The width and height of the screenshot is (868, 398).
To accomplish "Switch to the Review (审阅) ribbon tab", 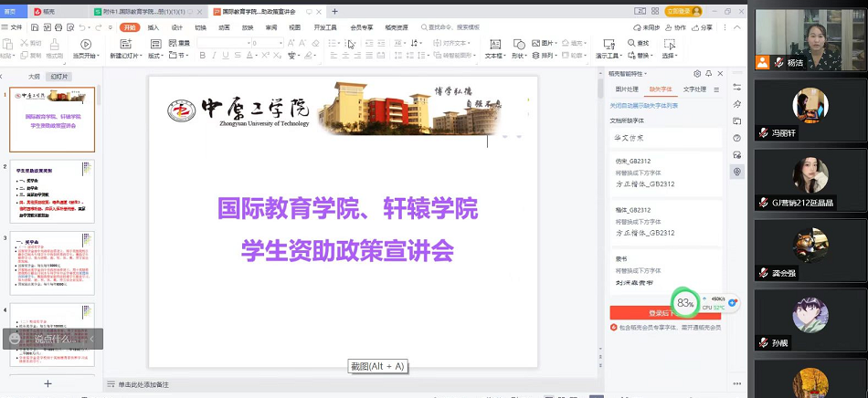I will pyautogui.click(x=271, y=27).
